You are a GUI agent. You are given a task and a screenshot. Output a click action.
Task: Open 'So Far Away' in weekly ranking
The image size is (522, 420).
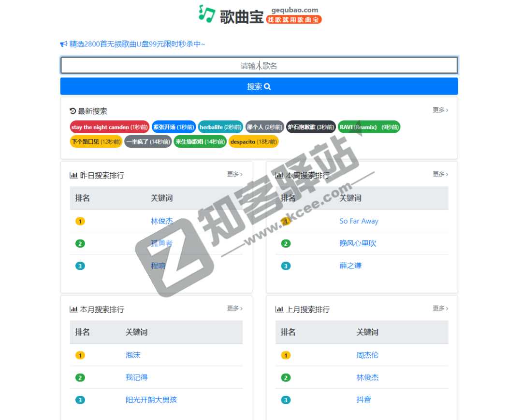[359, 221]
